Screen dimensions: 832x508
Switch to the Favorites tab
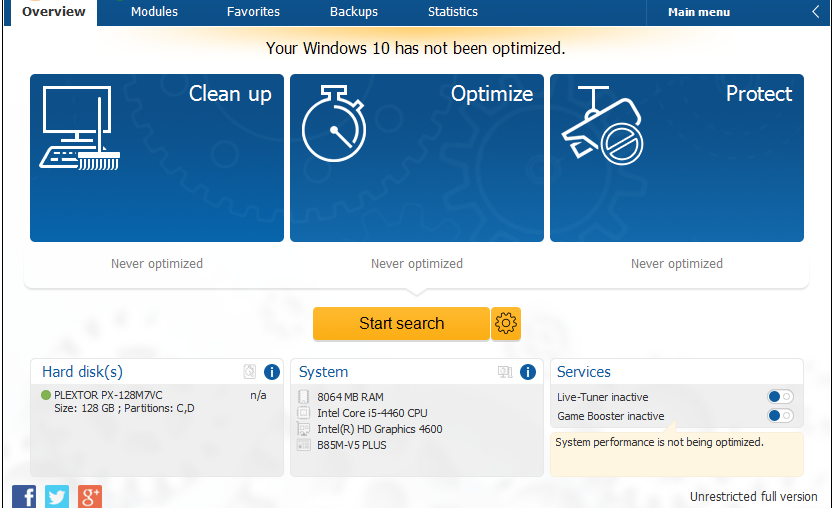pyautogui.click(x=253, y=12)
